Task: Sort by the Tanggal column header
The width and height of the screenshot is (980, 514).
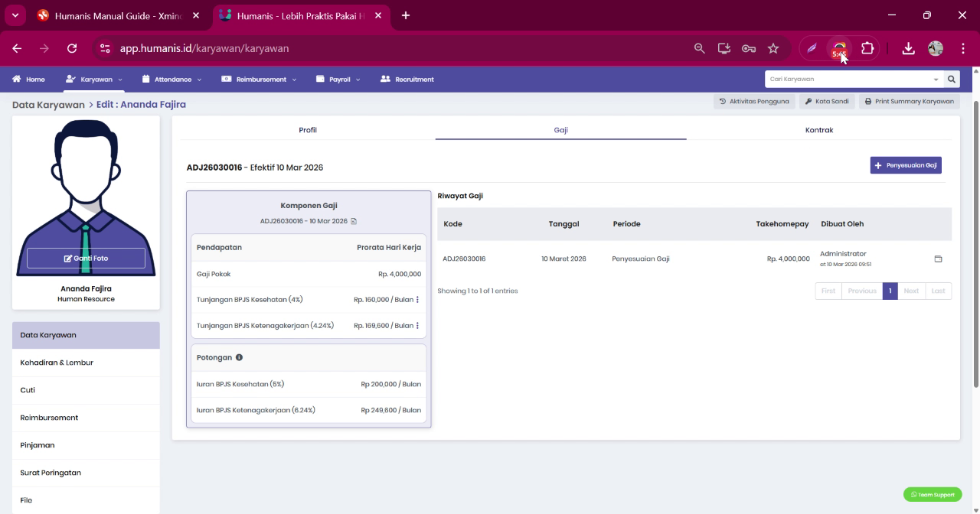Action: pos(563,224)
